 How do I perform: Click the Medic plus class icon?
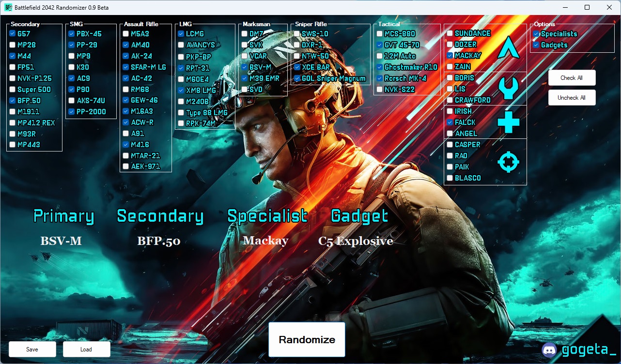[x=508, y=122]
